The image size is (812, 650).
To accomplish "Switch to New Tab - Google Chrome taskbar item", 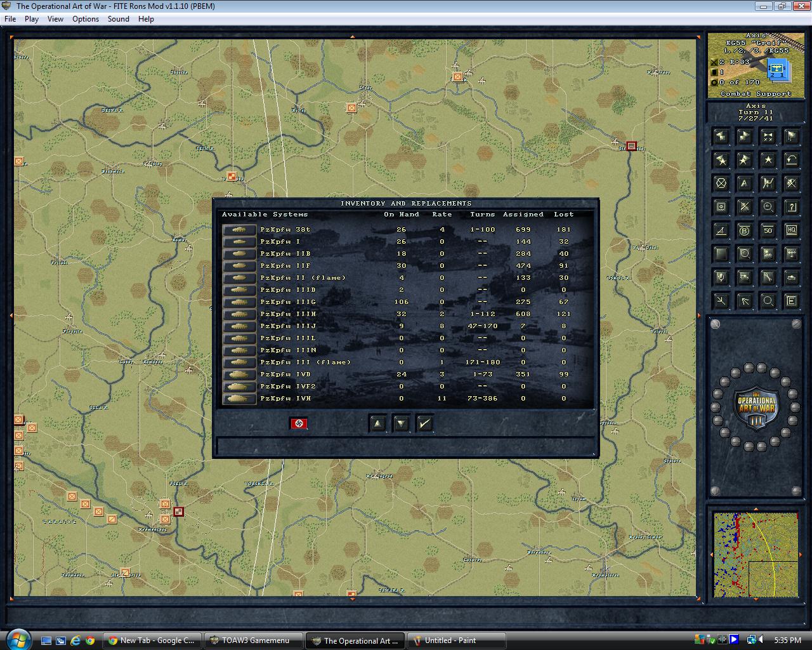I will pos(153,640).
